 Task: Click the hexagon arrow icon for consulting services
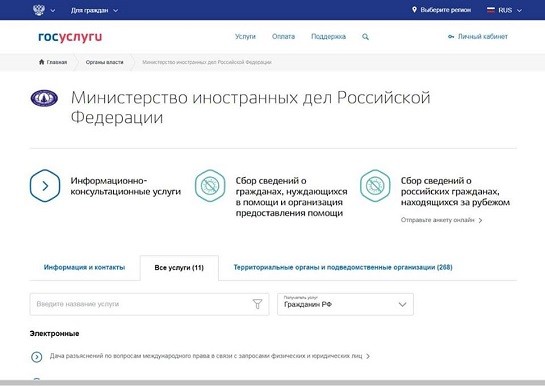[x=45, y=186]
